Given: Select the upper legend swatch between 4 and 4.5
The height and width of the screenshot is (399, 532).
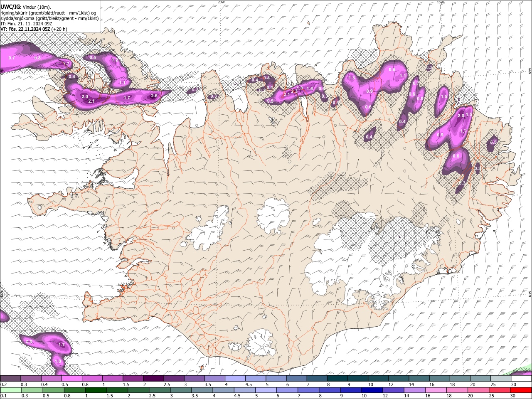Looking at the screenshot, I should coord(235,379).
